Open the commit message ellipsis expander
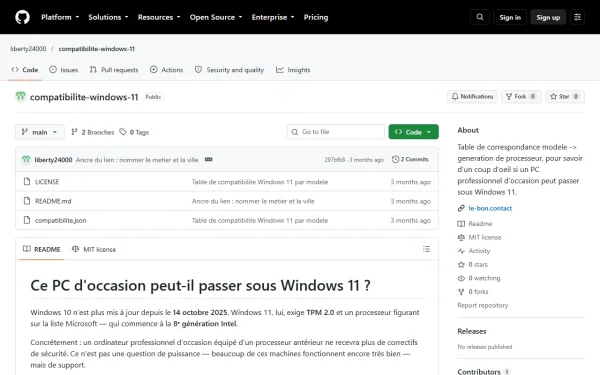600x375 pixels. (x=208, y=160)
